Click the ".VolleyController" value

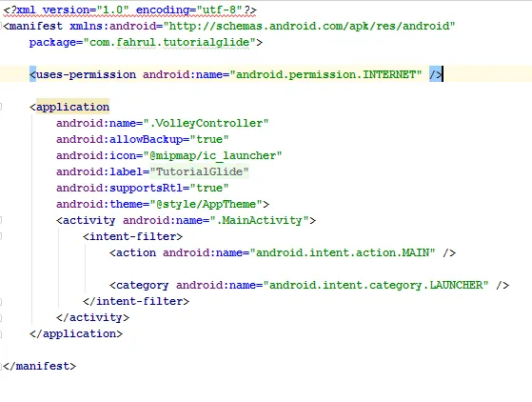pos(206,123)
